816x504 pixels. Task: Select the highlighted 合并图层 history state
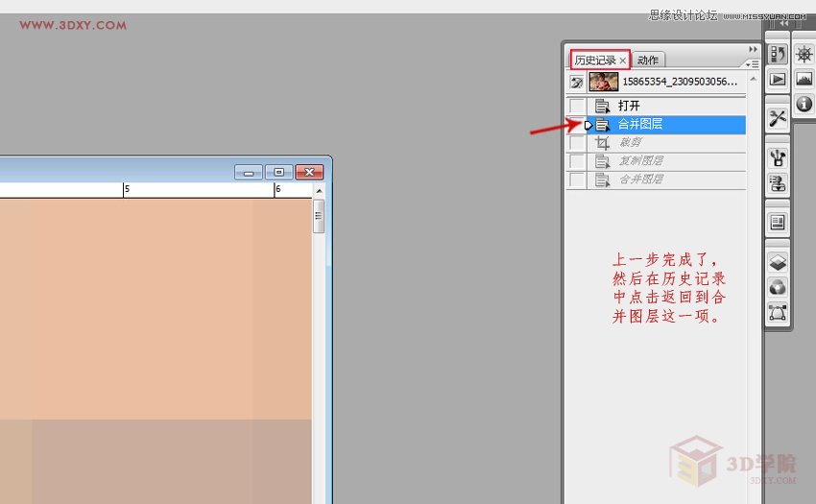click(x=667, y=125)
